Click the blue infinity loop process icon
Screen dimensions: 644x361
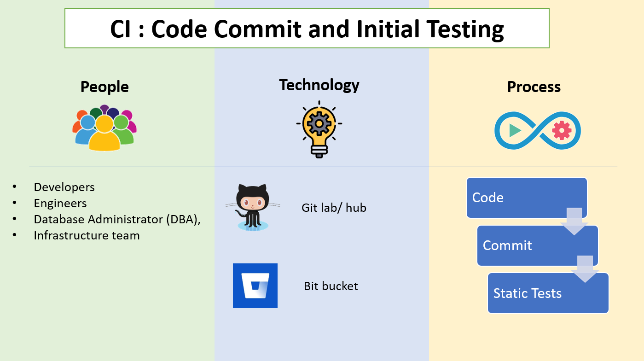pyautogui.click(x=537, y=131)
